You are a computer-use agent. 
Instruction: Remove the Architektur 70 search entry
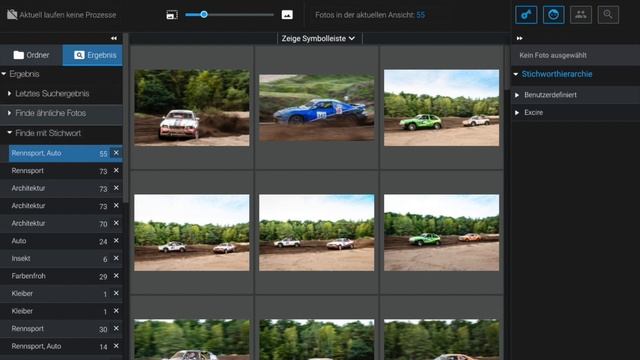click(116, 223)
